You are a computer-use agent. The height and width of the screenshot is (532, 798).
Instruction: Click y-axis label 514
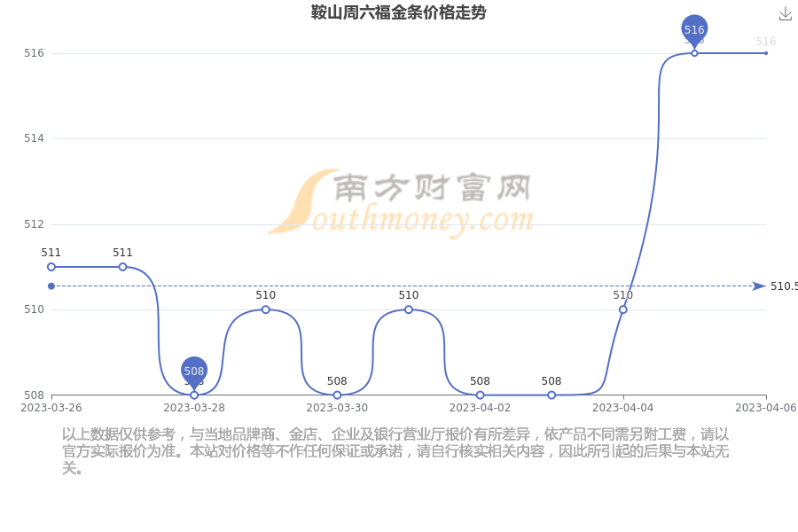click(34, 138)
